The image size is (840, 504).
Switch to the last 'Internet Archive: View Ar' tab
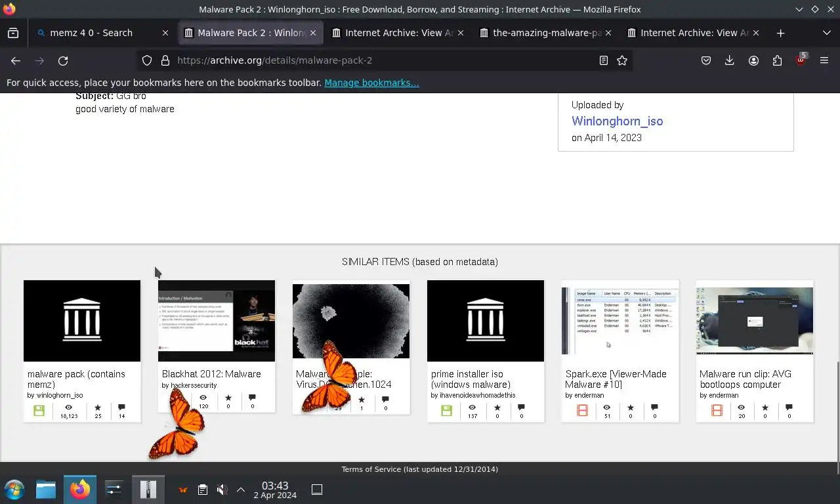pos(695,33)
